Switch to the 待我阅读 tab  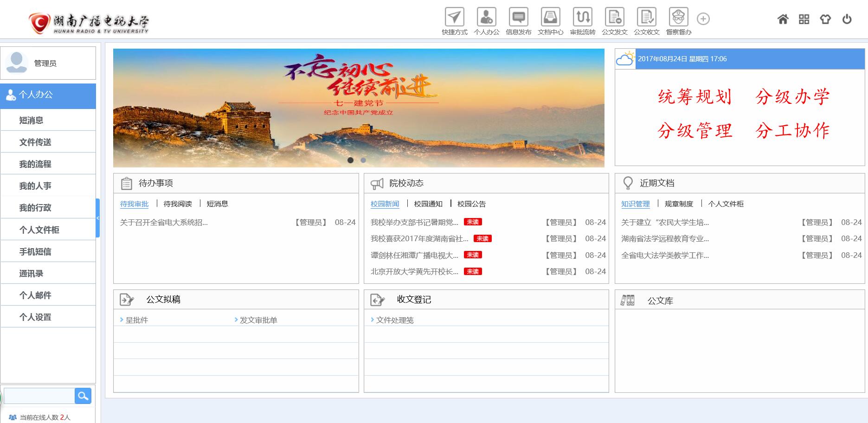tap(178, 204)
